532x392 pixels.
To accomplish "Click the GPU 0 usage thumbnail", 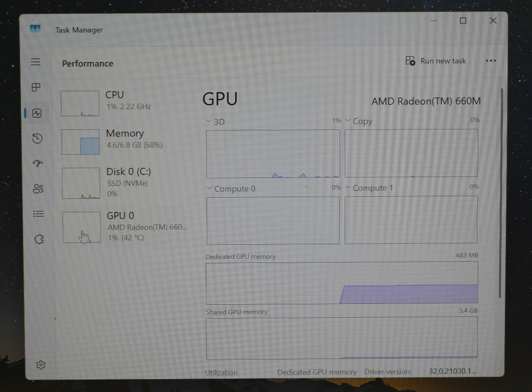I will pyautogui.click(x=81, y=227).
